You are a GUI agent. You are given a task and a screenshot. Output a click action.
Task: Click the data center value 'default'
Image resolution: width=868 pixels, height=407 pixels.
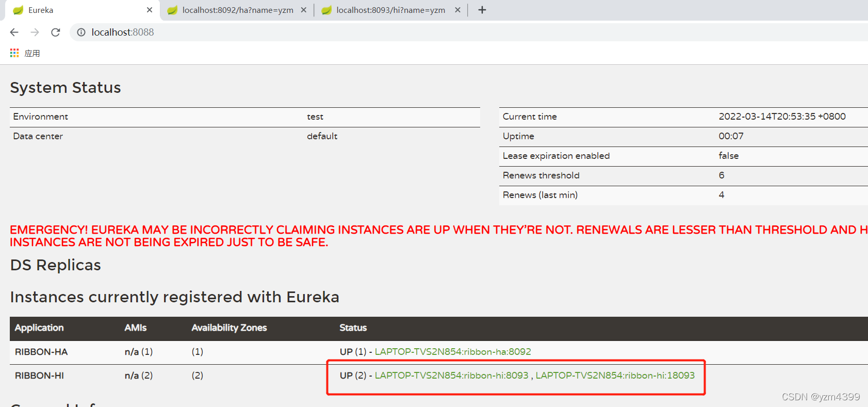322,136
